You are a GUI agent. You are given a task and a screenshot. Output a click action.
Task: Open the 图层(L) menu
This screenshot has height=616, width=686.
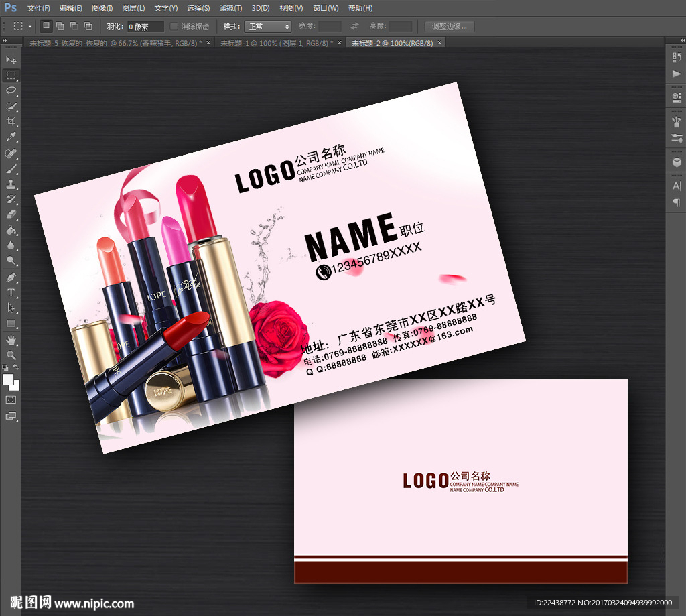133,8
